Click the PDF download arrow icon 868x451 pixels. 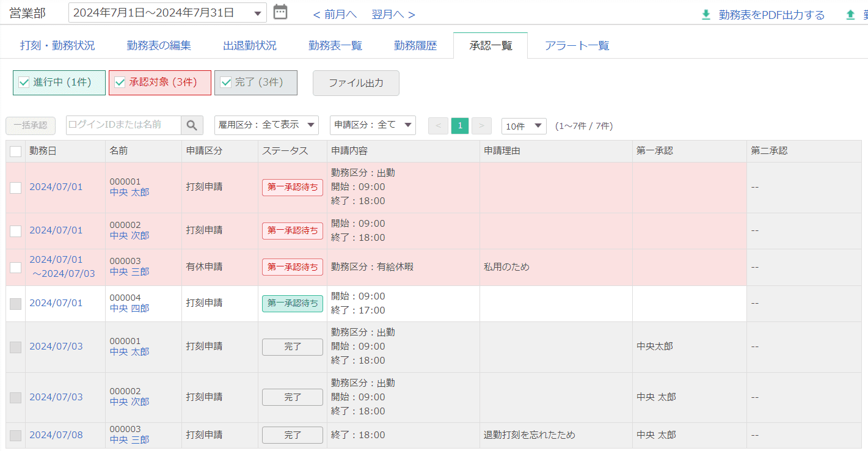point(706,15)
